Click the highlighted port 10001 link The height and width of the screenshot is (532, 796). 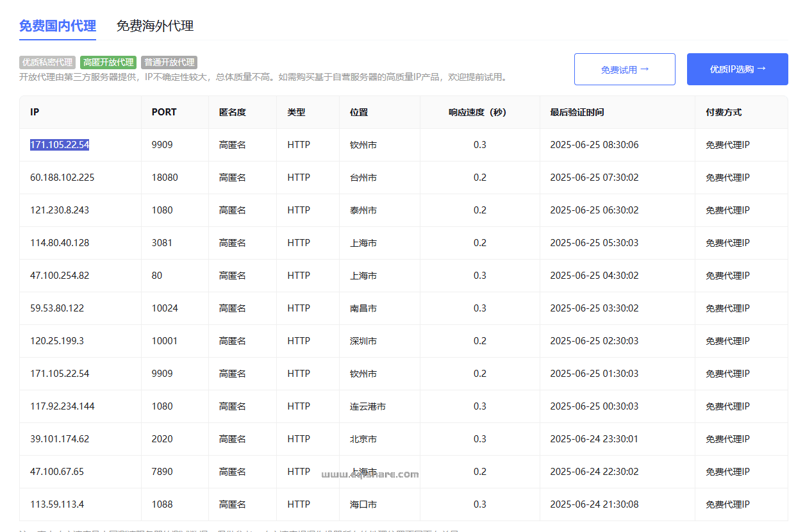click(163, 340)
